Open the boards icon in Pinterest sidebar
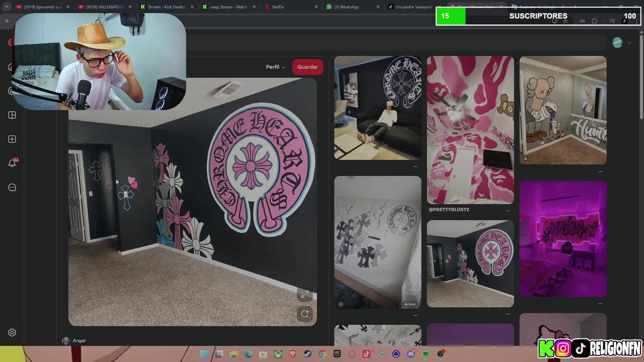 pyautogui.click(x=12, y=115)
